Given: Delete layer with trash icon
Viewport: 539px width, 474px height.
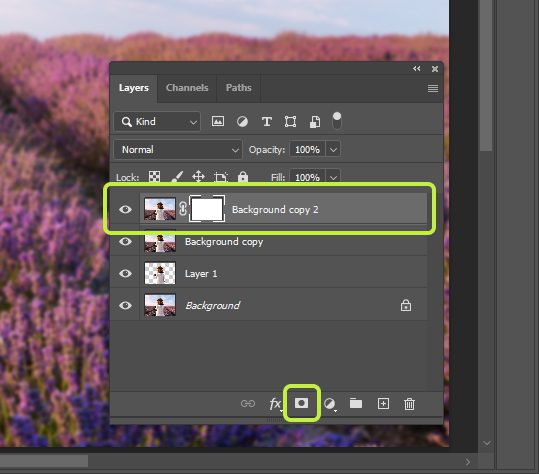Looking at the screenshot, I should [x=409, y=404].
